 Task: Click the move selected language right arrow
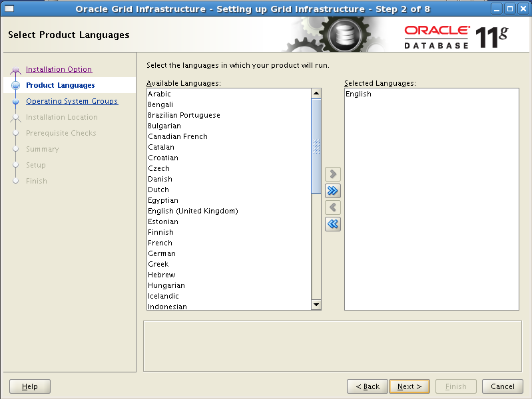click(333, 174)
